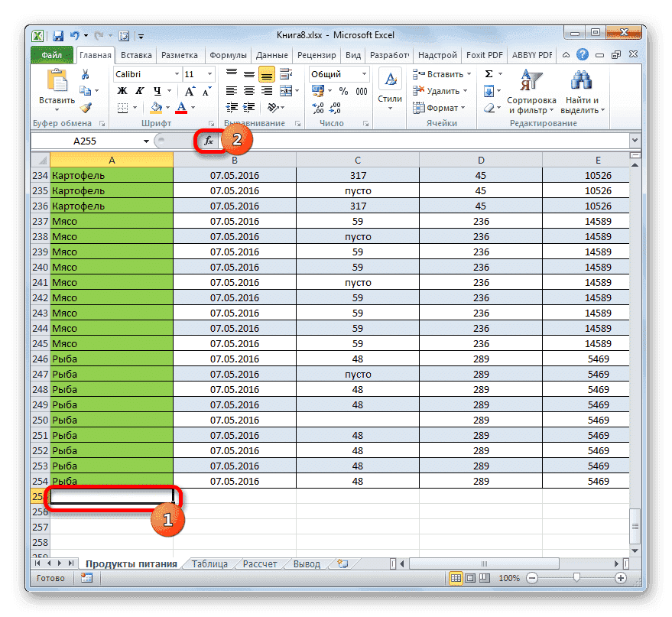Toggle italic formatting (К)

coord(140,90)
